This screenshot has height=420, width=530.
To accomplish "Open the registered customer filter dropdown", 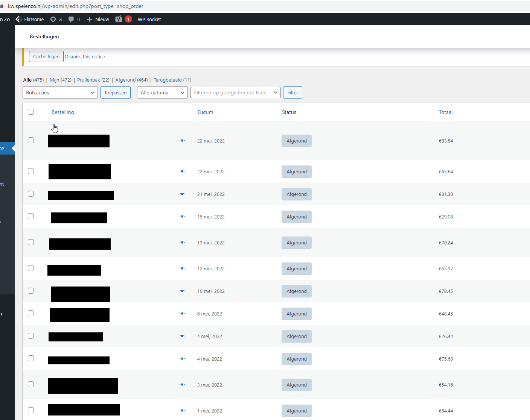I will pyautogui.click(x=236, y=92).
